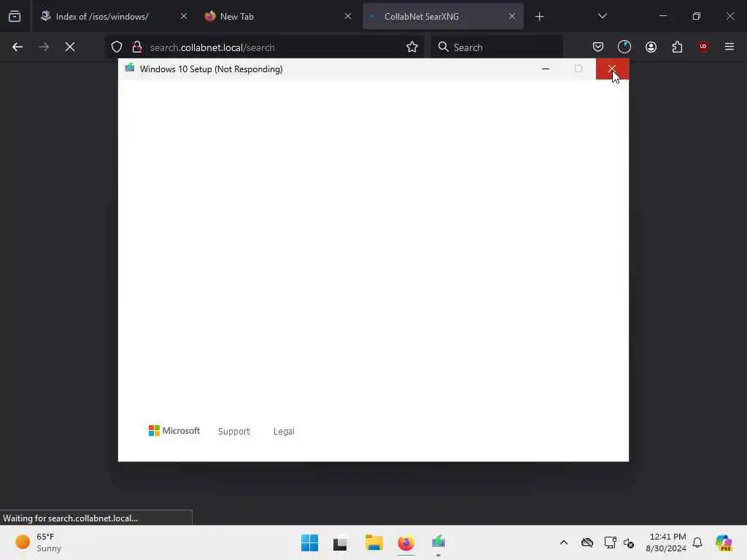The height and width of the screenshot is (560, 747).
Task: Close the Index of /isos/windows/ tab
Action: coord(184,16)
